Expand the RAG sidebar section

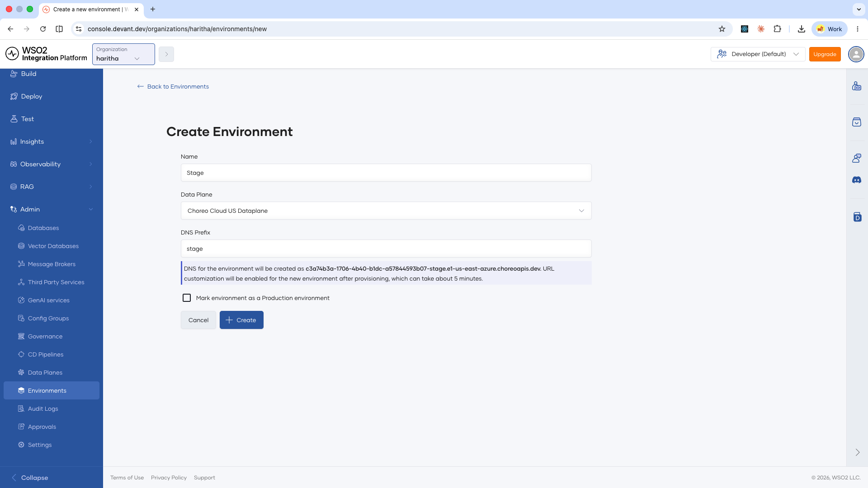click(x=52, y=187)
